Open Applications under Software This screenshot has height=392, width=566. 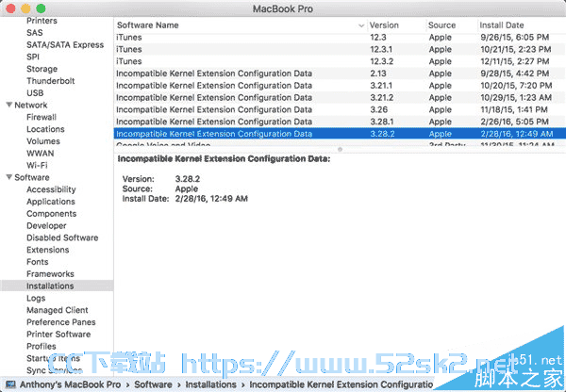tap(51, 202)
